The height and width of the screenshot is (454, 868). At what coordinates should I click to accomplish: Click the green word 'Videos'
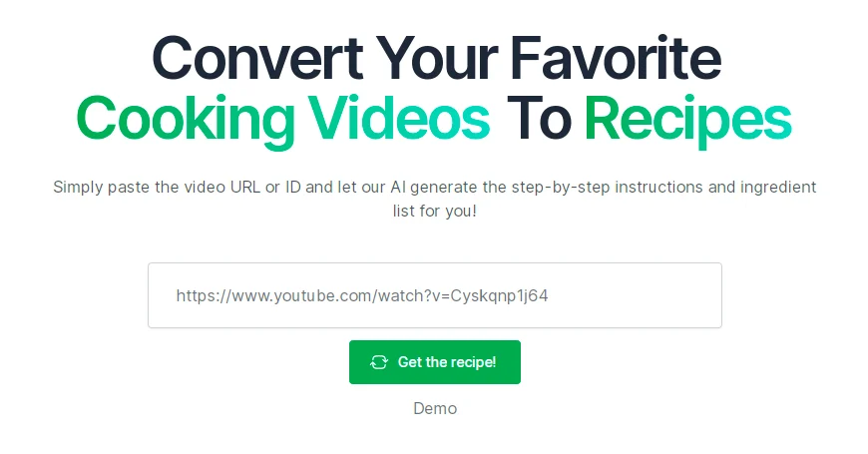coord(398,118)
